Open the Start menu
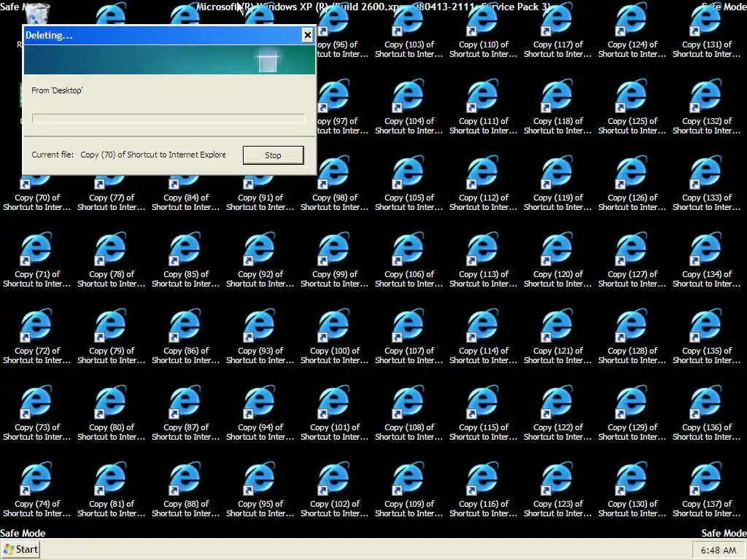747x560 pixels. (20, 550)
